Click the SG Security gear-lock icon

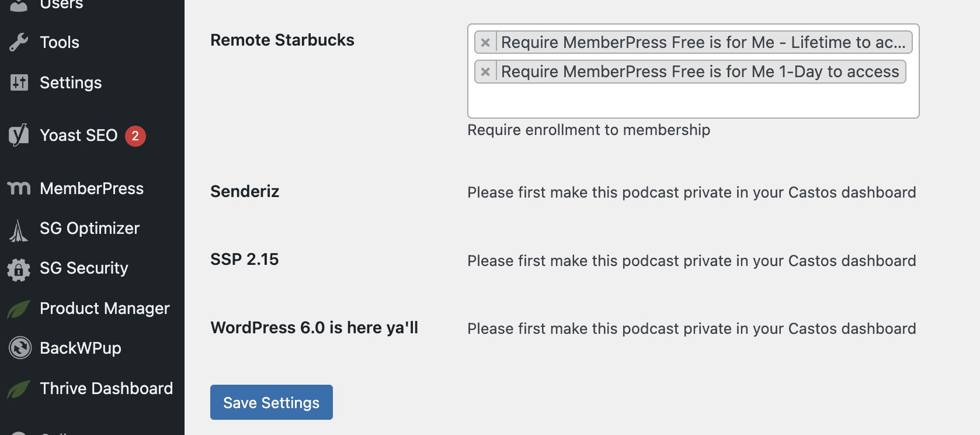(19, 270)
